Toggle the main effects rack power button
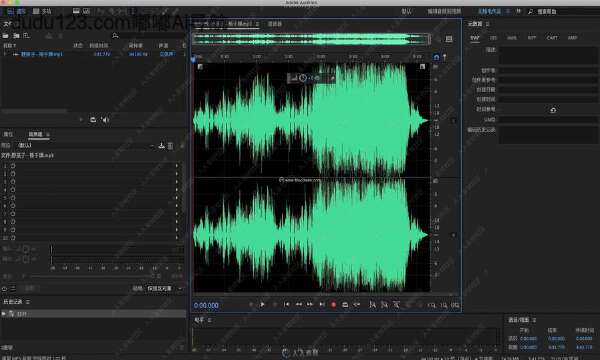The height and width of the screenshot is (360, 600). click(4, 289)
